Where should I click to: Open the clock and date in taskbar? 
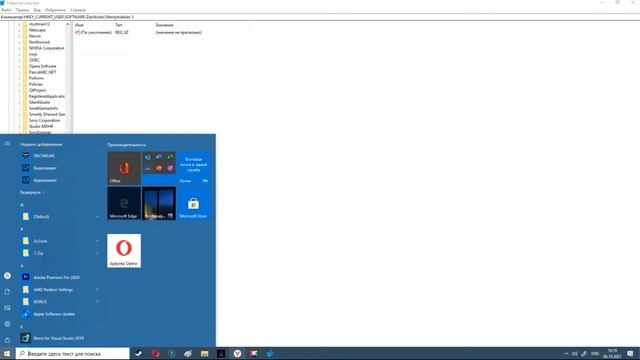[612, 353]
